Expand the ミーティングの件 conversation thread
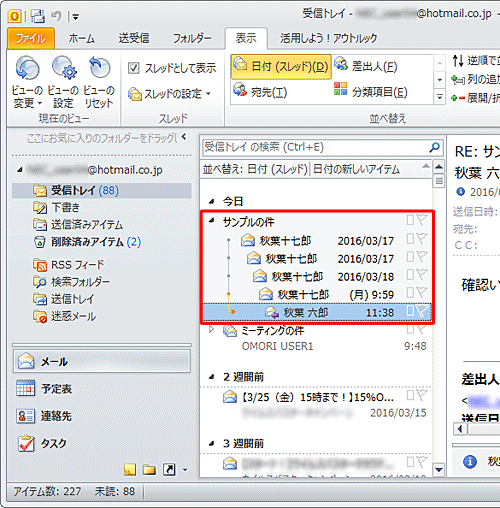Screen dimensions: 500x508 point(211,330)
